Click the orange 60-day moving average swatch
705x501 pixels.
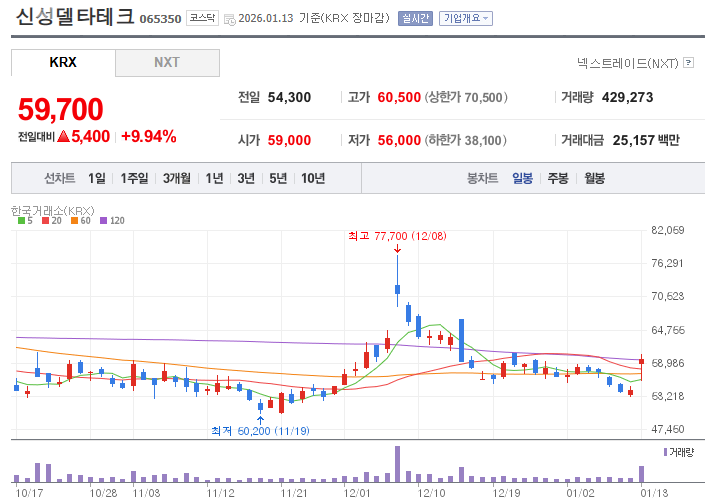point(74,220)
